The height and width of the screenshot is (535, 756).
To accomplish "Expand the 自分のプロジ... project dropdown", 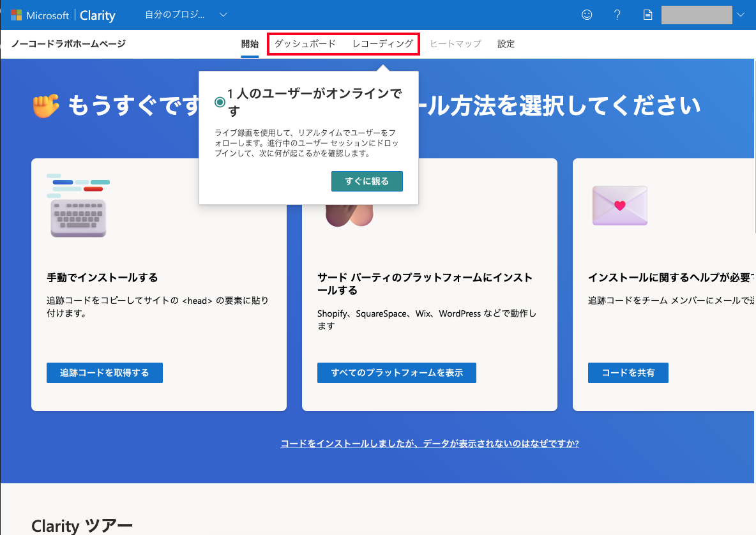I will pyautogui.click(x=186, y=15).
